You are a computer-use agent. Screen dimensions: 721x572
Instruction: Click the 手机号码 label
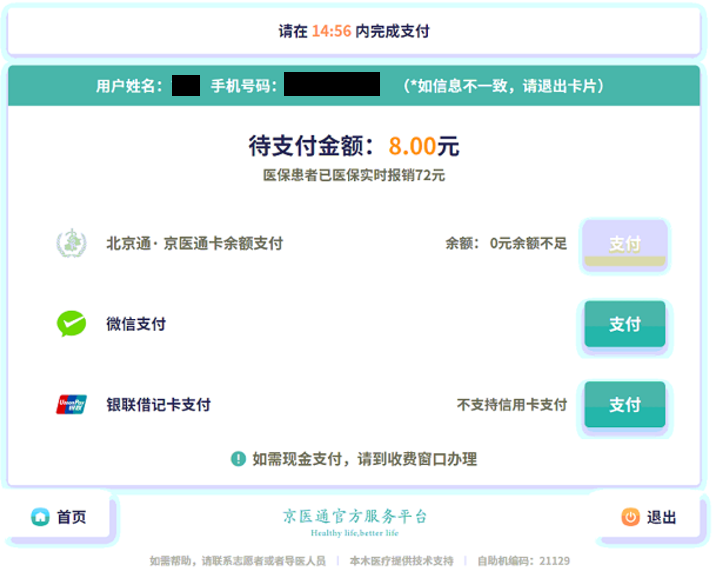click(244, 86)
